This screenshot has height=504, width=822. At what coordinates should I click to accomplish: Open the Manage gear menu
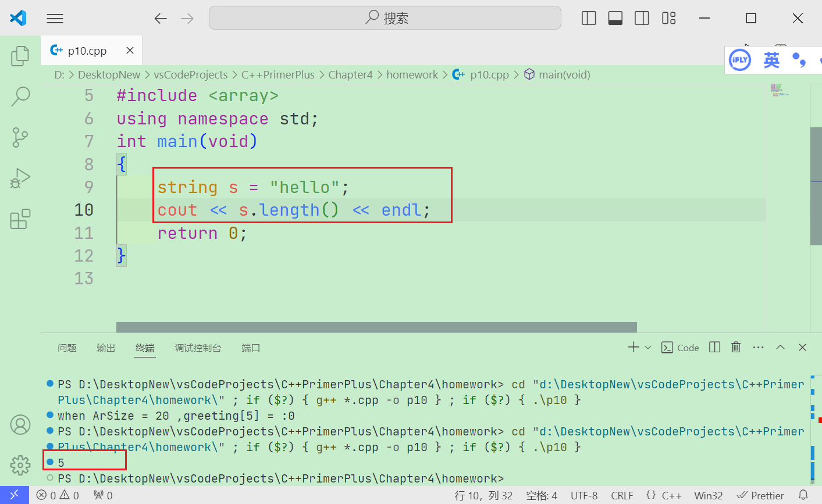pos(20,465)
